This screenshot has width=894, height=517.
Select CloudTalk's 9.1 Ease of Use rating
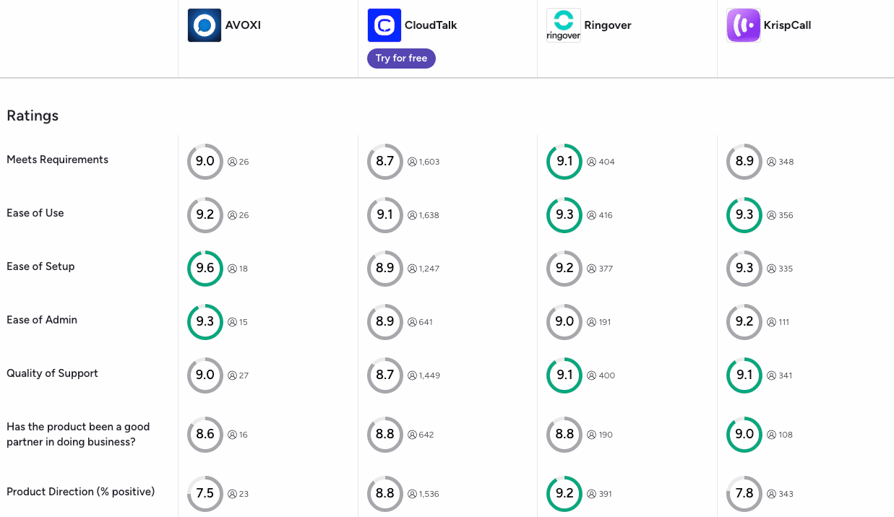(385, 215)
